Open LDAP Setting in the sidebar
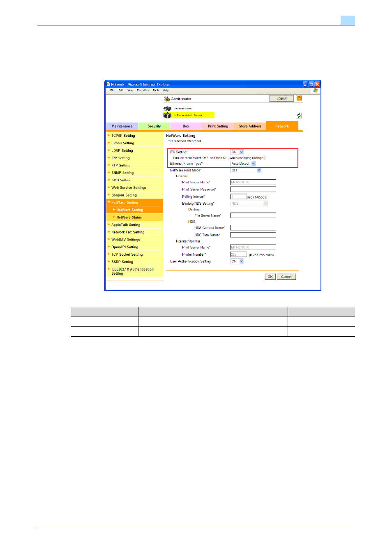This screenshot has width=392, height=555. point(135,150)
